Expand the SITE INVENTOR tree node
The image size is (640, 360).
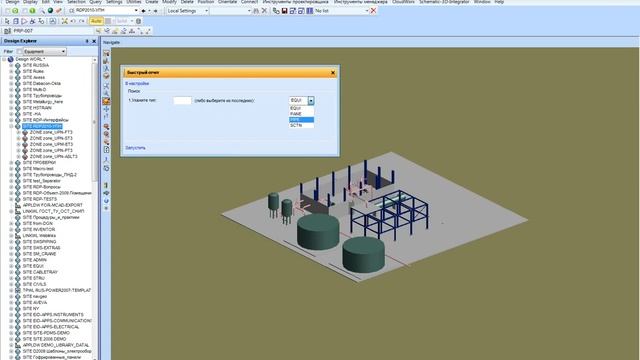[11, 229]
